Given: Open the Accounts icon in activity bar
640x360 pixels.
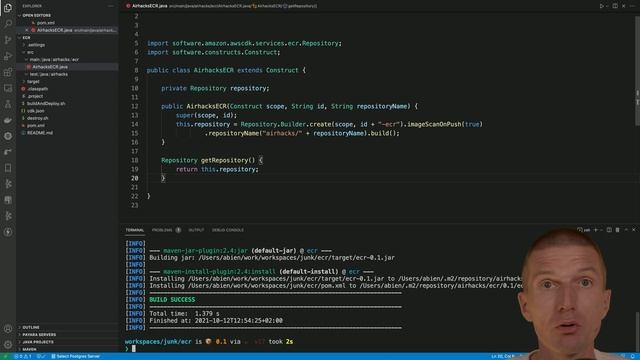Looking at the screenshot, I should pos(8,329).
